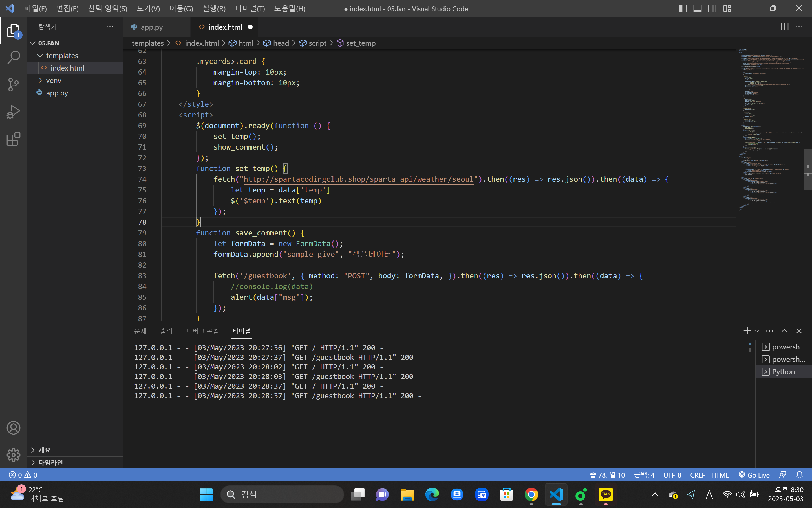This screenshot has height=508, width=812.
Task: Open the Explorer view in activity bar
Action: 14,31
